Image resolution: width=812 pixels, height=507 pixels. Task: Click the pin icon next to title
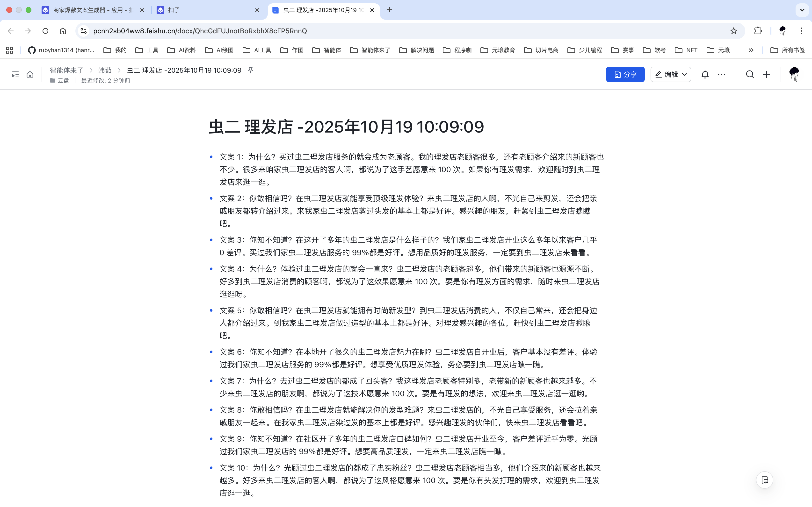point(250,70)
